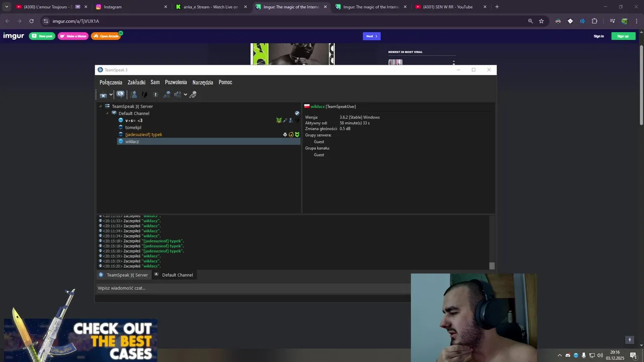Switch to the anka_e Stream browser tab

212,7
